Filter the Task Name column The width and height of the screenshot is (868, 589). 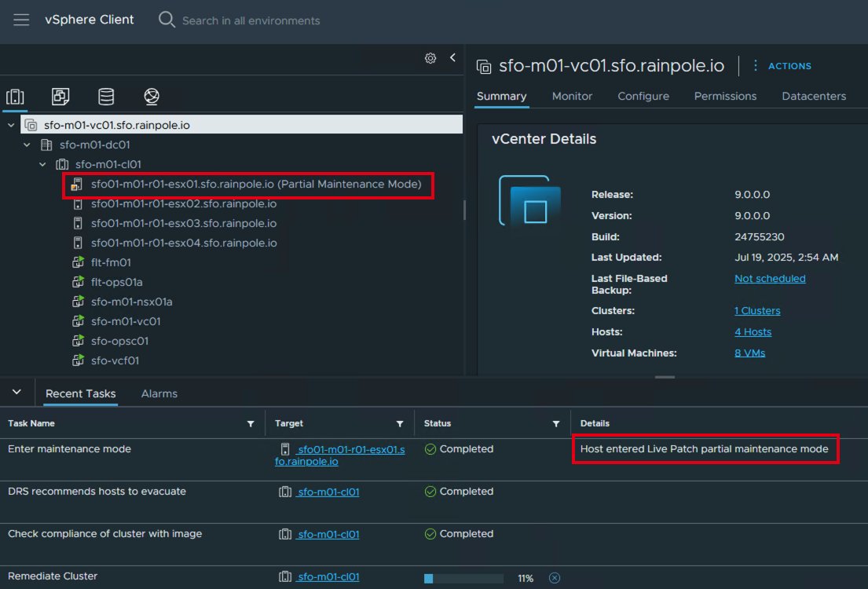click(251, 424)
